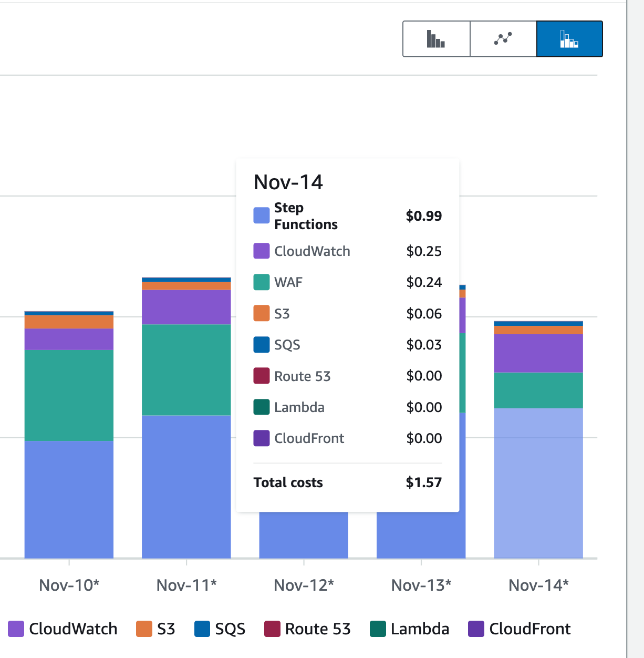
Task: Click the Nov-11 Step Functions blue segment
Action: pos(186,487)
